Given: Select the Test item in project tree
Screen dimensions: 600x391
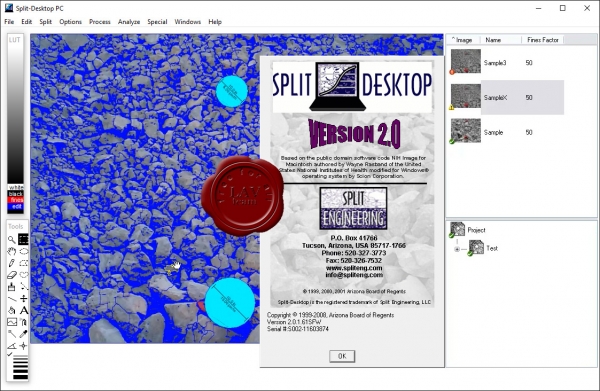Looking at the screenshot, I should point(492,248).
